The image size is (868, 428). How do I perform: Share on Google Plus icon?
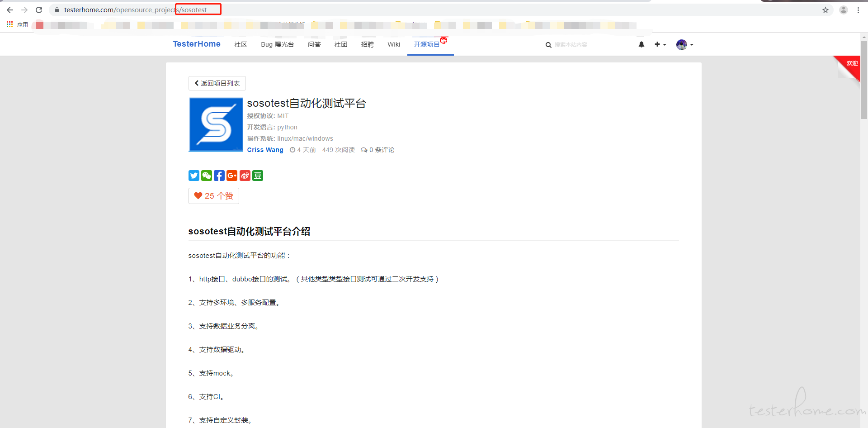pos(232,176)
